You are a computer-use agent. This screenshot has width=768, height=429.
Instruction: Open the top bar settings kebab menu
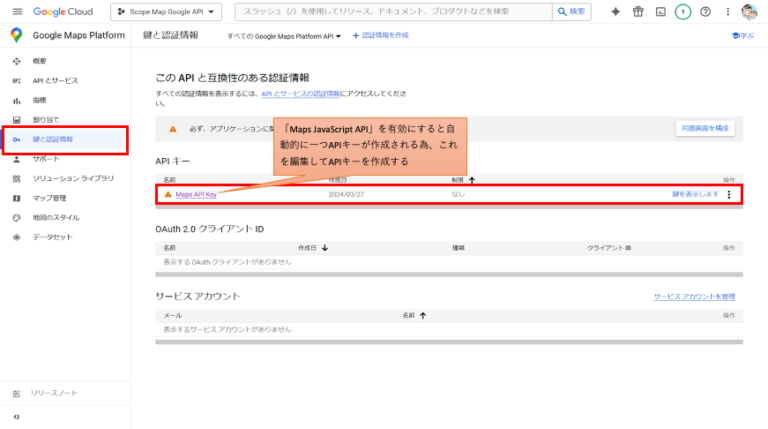(x=727, y=12)
